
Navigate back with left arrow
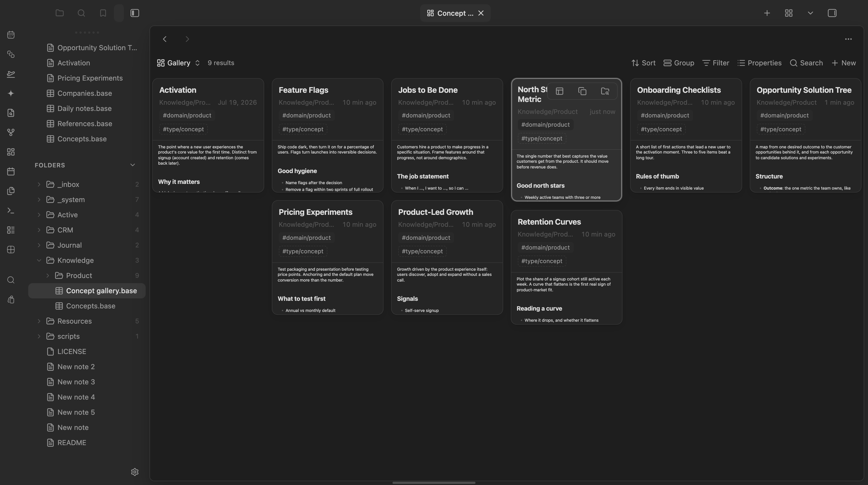click(165, 39)
